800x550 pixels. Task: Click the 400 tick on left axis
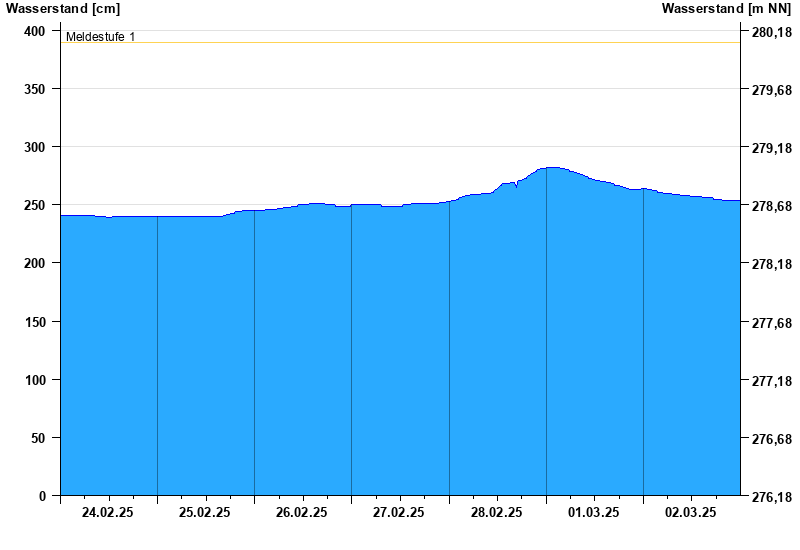pyautogui.click(x=35, y=31)
